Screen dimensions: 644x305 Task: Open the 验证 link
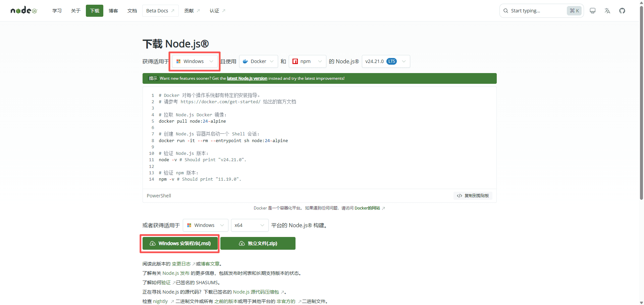[x=166, y=283]
